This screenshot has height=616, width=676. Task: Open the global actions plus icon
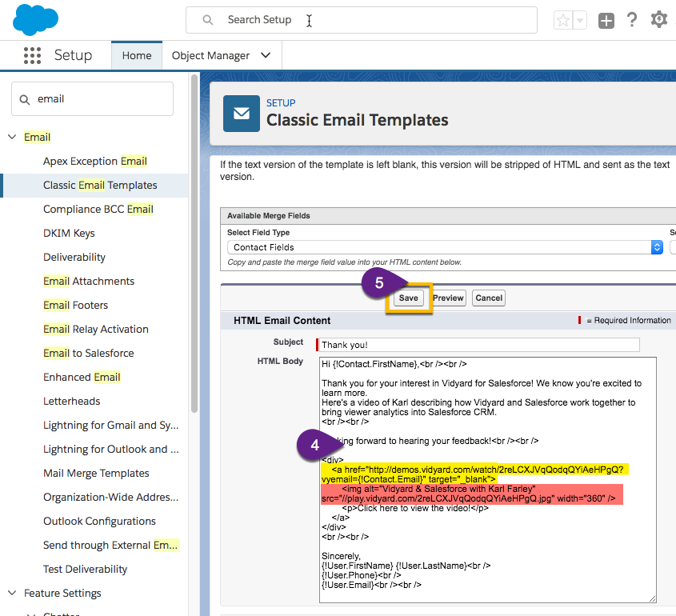point(606,21)
